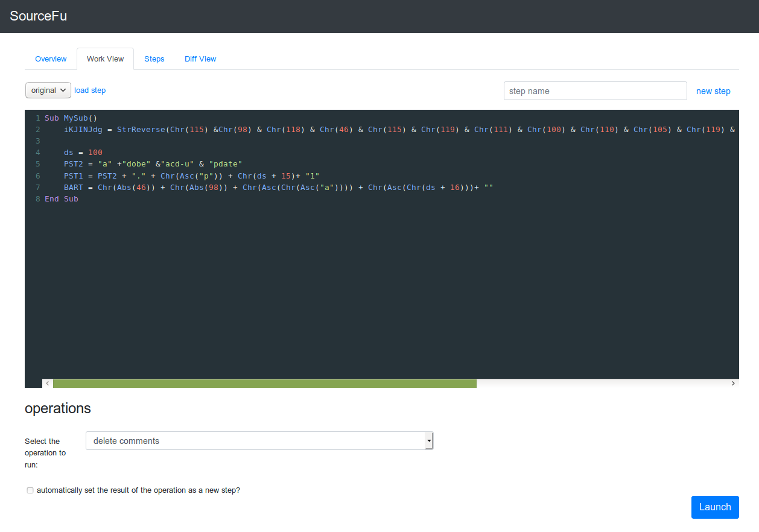The image size is (759, 532).
Task: Click the 'load step' link
Action: click(90, 90)
